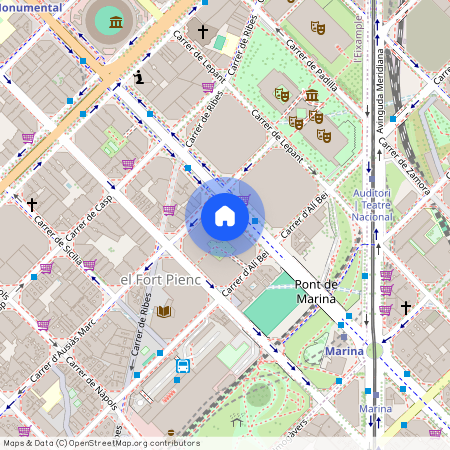This screenshot has height=450, width=450.
Task: Click the Carrer d'Ausiàs Marc street label
Action: point(63,350)
